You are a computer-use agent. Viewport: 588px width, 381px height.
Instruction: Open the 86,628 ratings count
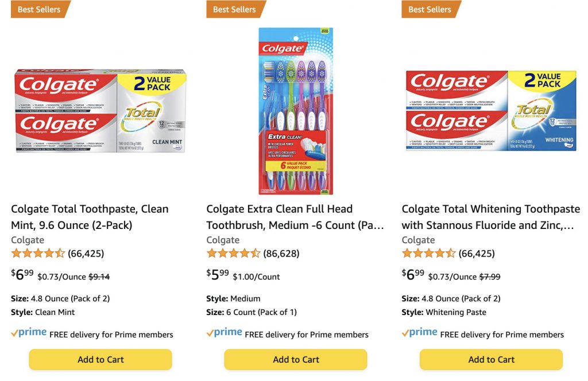[x=281, y=254]
